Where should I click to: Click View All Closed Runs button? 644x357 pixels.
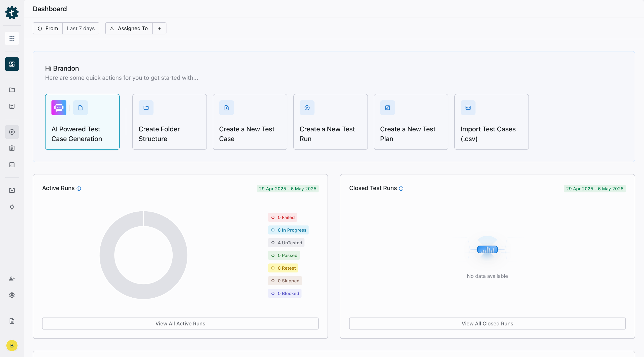point(487,324)
